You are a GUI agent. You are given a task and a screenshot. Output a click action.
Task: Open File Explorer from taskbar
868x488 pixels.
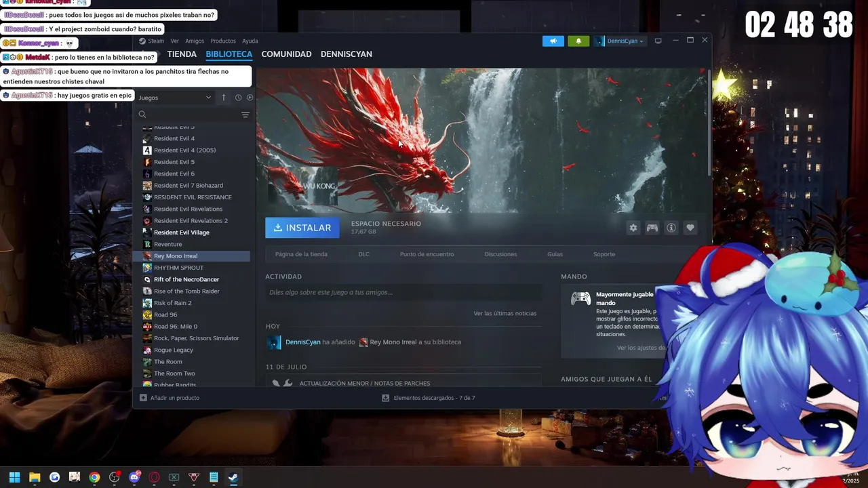point(35,477)
